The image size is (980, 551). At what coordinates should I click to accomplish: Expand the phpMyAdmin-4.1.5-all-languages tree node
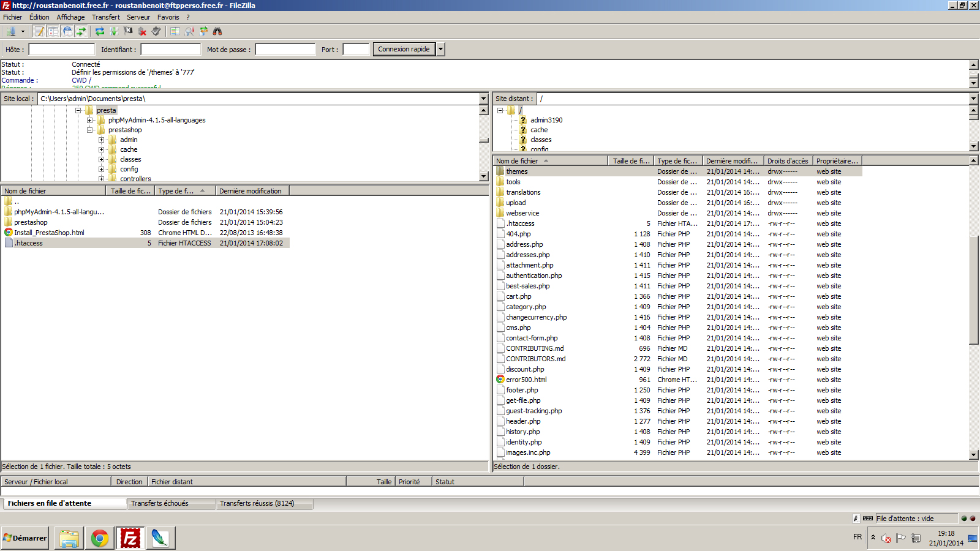[90, 120]
